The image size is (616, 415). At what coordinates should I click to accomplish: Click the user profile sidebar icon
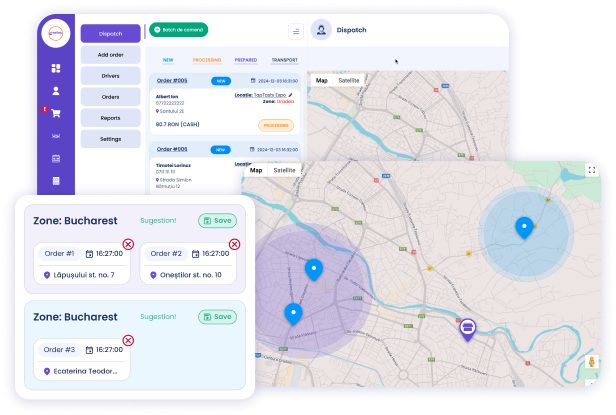coord(56,91)
